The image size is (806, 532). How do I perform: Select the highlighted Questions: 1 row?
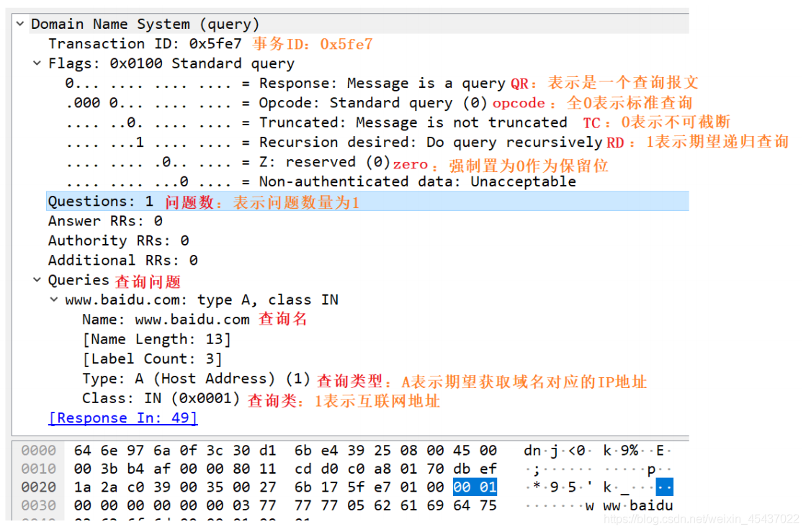(x=367, y=202)
